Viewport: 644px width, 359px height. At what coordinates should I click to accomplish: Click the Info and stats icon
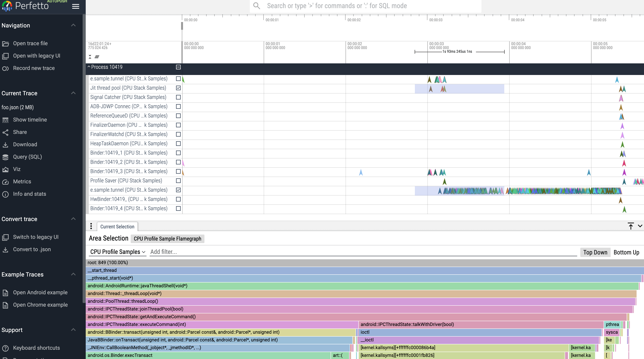[5, 194]
